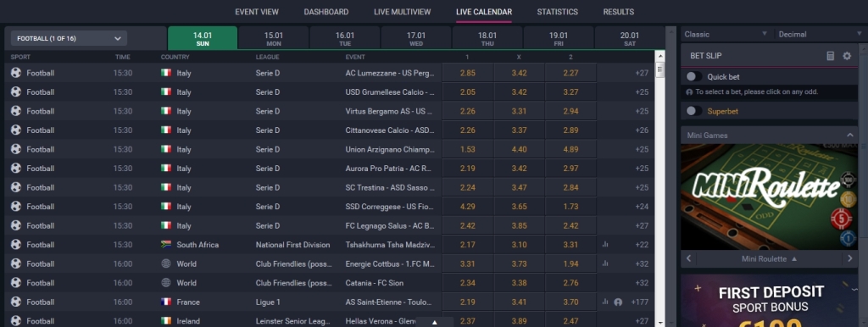Turn on the Superbet switch

tap(693, 111)
